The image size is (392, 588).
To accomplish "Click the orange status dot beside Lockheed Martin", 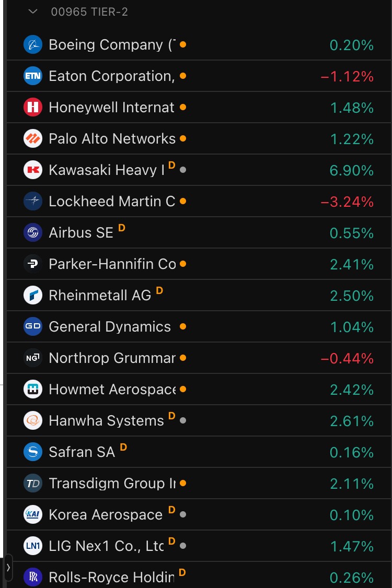I will 182,201.
